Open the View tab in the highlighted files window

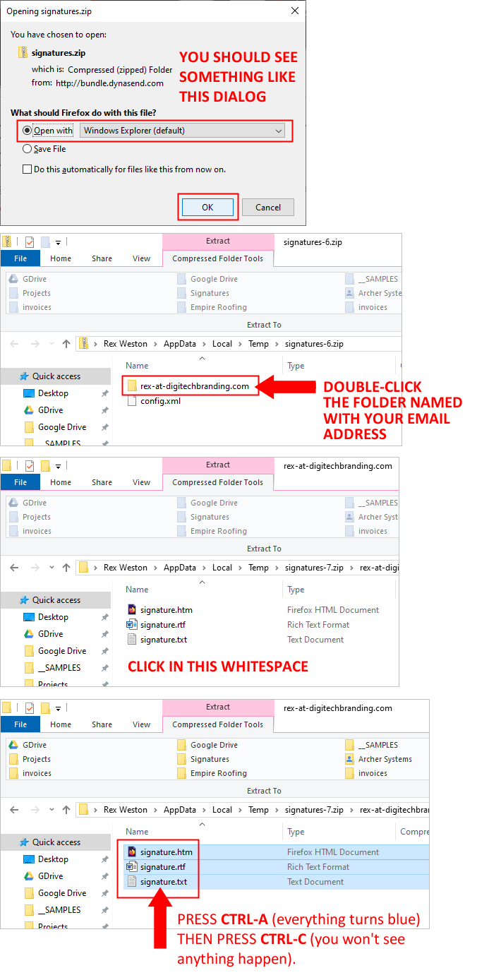click(x=142, y=724)
